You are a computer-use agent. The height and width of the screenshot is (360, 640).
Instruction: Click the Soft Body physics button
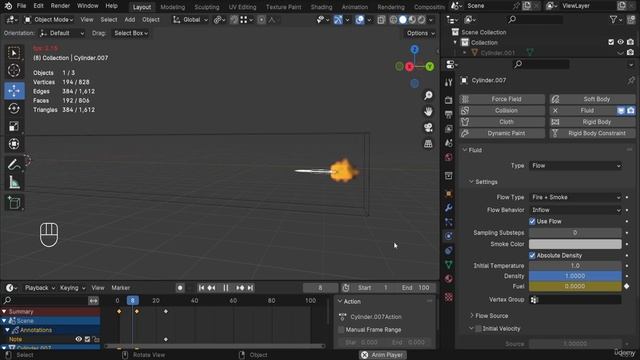click(592, 99)
